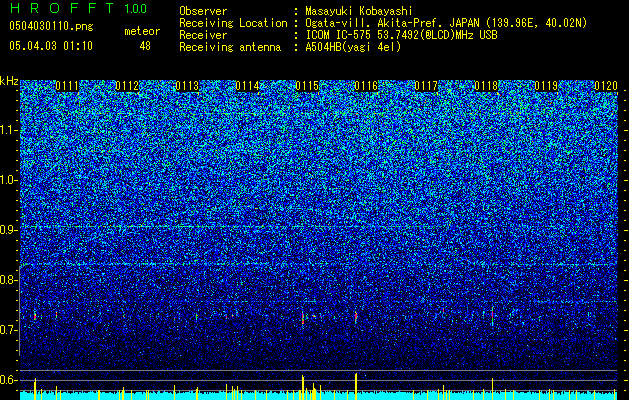This screenshot has height=400, width=629.
Task: Click the meteor echo under the 0118 marker
Action: click(x=492, y=316)
